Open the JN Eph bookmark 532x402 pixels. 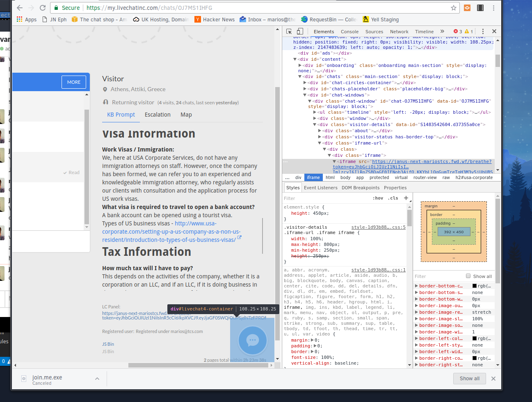pyautogui.click(x=55, y=19)
